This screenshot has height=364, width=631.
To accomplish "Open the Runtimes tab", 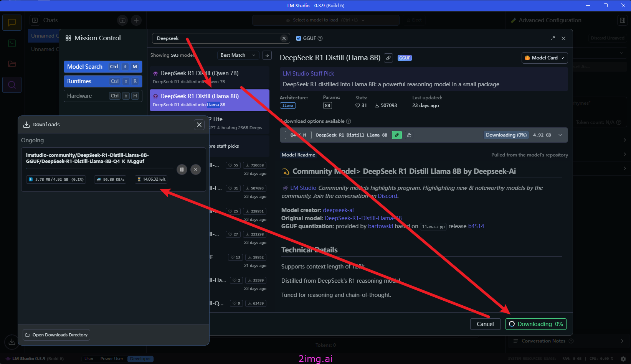I will [x=103, y=81].
